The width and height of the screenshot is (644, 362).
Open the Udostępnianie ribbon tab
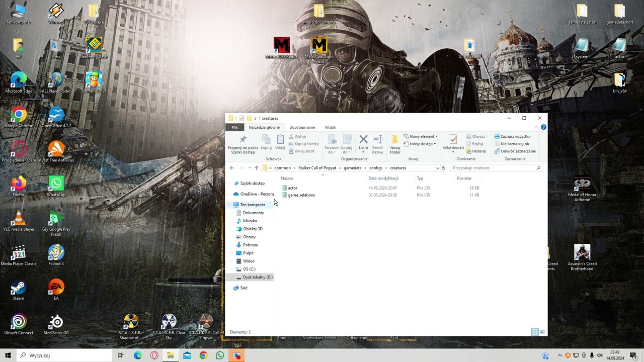point(302,127)
